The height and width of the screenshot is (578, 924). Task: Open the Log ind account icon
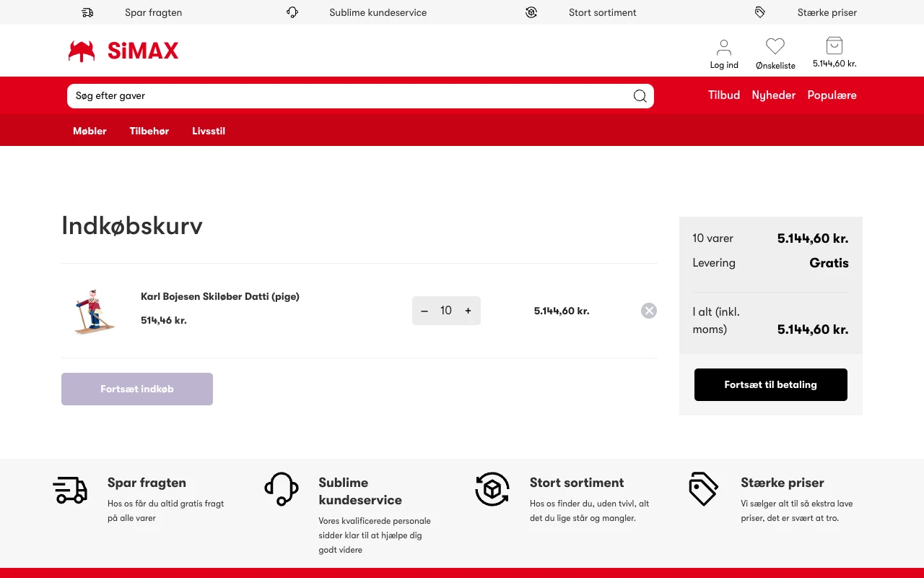coord(724,48)
